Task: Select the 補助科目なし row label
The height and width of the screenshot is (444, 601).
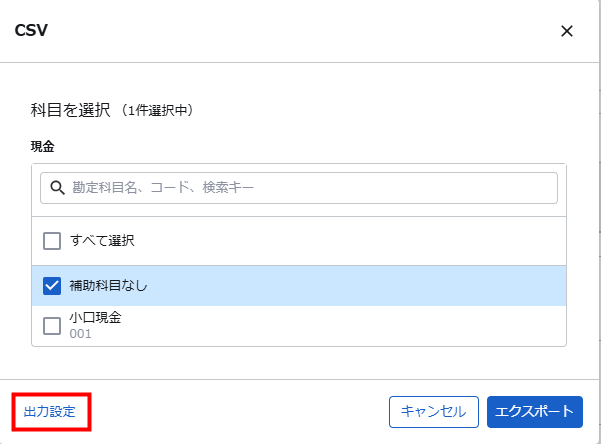Action: [108, 286]
